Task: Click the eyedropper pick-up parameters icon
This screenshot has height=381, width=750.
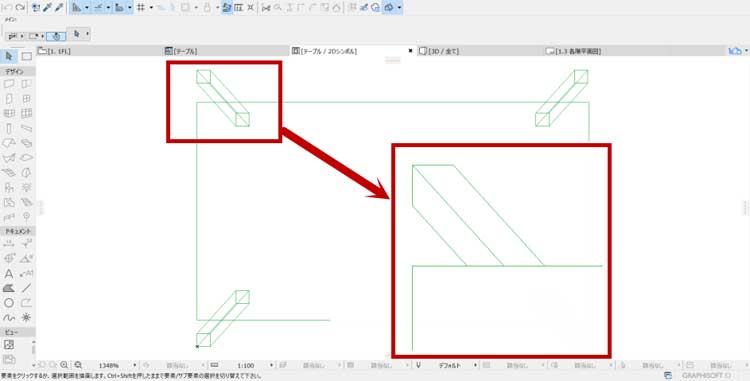Action: (47, 8)
